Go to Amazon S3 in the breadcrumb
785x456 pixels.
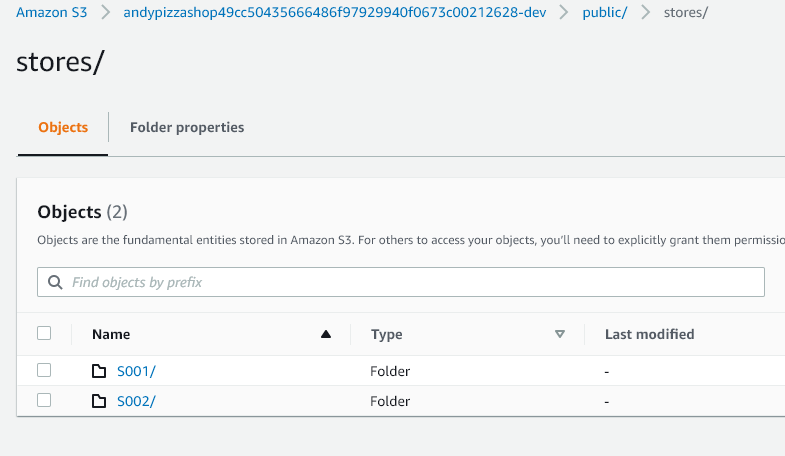(x=48, y=14)
